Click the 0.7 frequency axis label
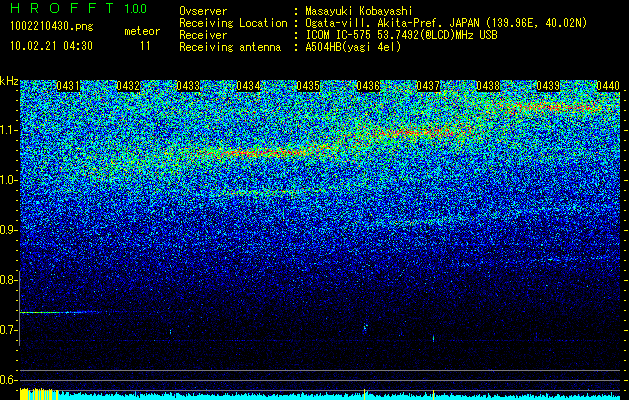The image size is (629, 400). (x=9, y=330)
